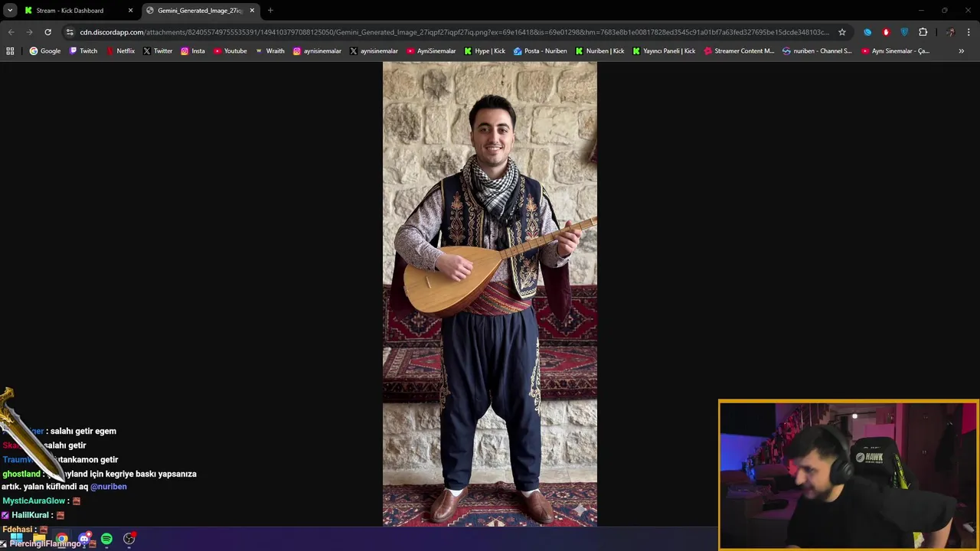980x551 pixels.
Task: Click the HalilKural chat username
Action: [31, 515]
